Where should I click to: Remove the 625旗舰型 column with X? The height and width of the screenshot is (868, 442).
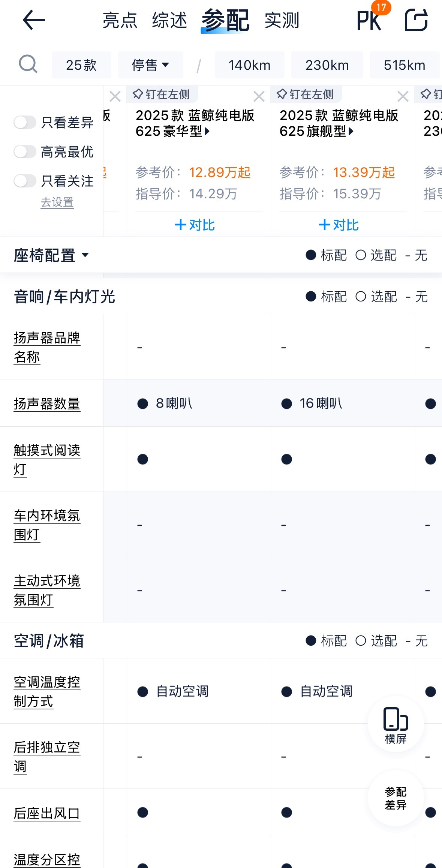403,96
